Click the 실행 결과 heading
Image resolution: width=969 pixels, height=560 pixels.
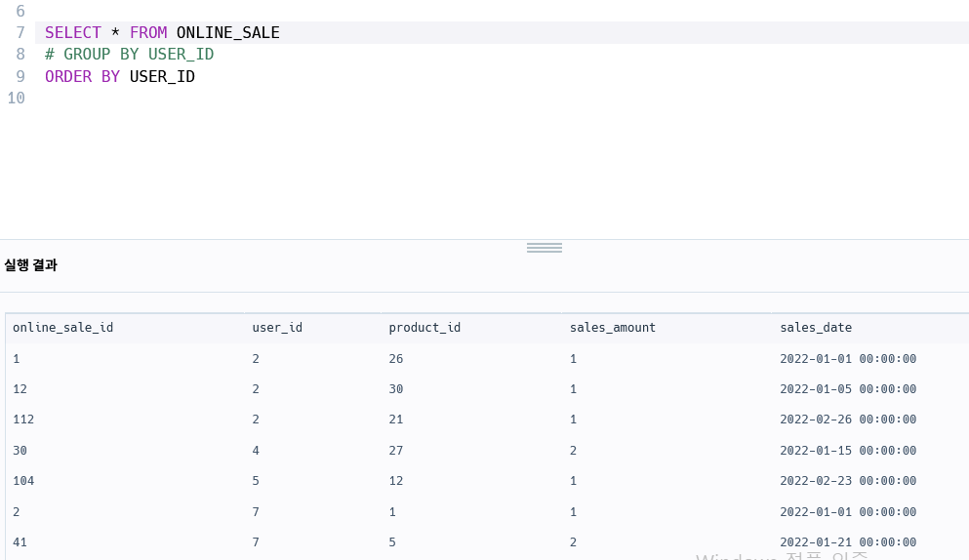[31, 265]
